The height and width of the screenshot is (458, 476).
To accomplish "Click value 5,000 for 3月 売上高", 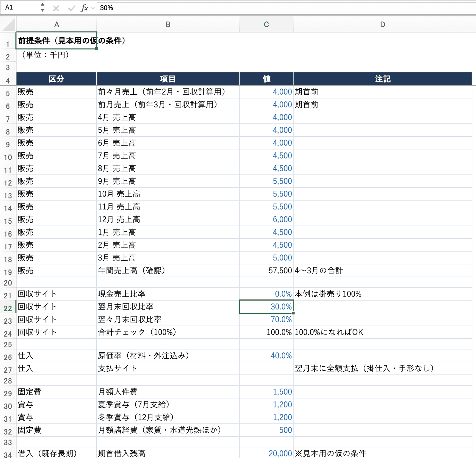I will click(266, 258).
